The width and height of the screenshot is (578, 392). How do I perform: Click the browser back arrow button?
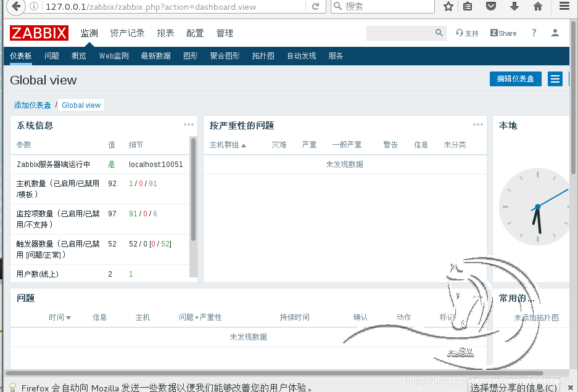pyautogui.click(x=16, y=6)
